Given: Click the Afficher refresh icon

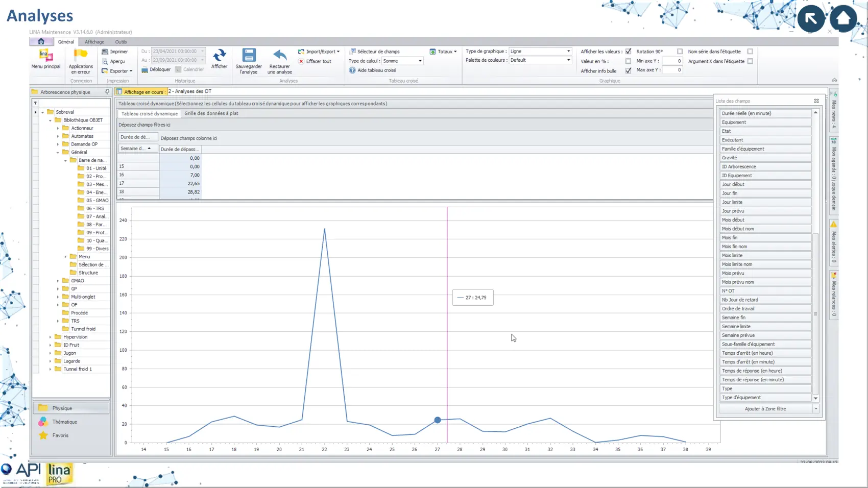Looking at the screenshot, I should tap(219, 55).
